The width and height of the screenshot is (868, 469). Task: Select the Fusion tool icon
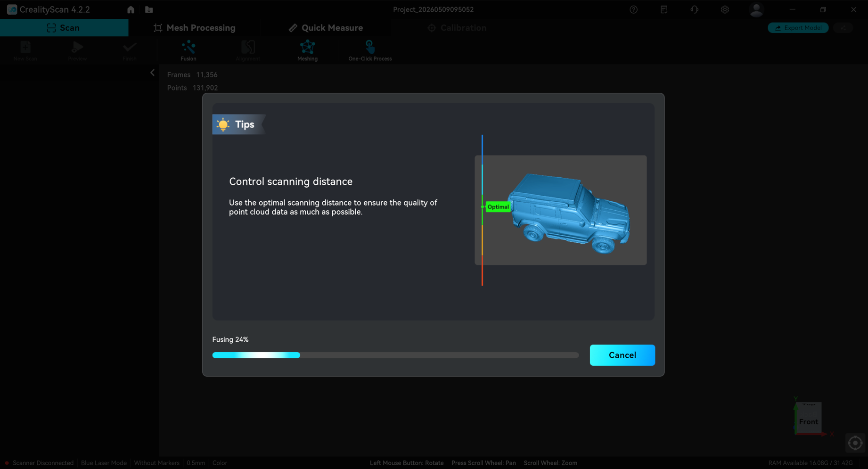[x=188, y=47]
